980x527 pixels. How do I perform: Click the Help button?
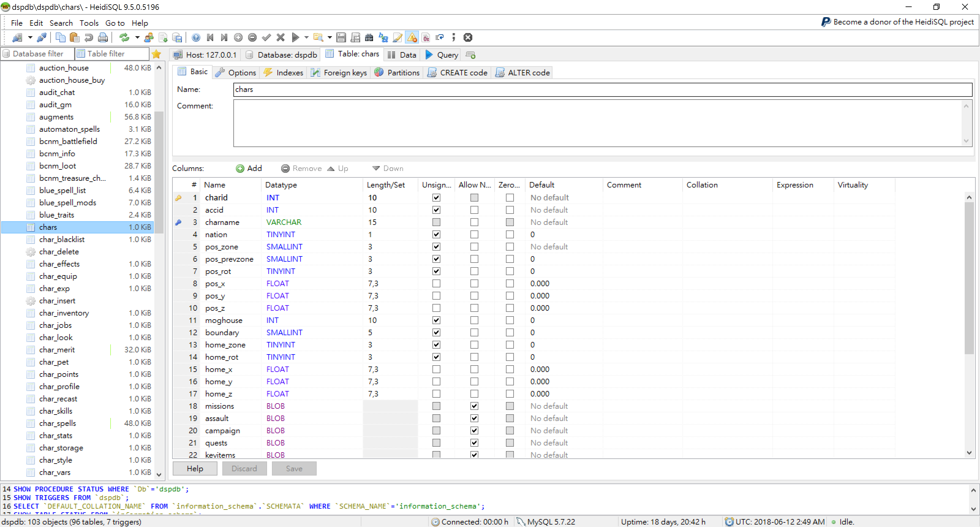(x=195, y=468)
